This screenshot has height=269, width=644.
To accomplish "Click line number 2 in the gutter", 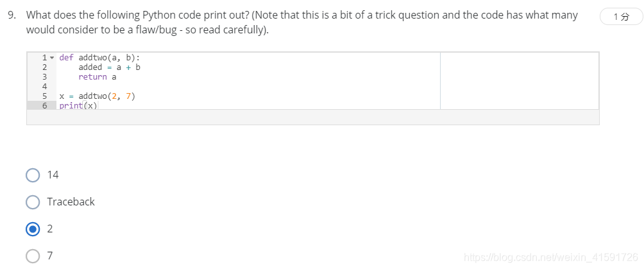I will (x=45, y=67).
